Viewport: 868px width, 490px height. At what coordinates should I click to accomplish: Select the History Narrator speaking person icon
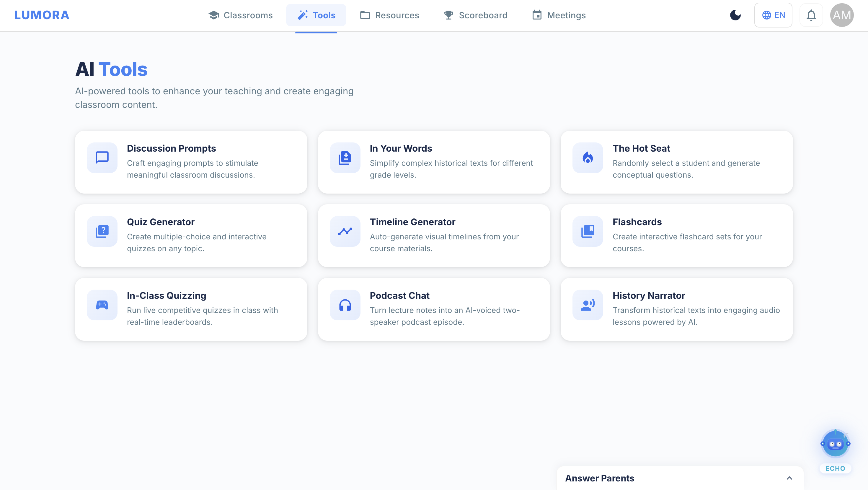(588, 305)
